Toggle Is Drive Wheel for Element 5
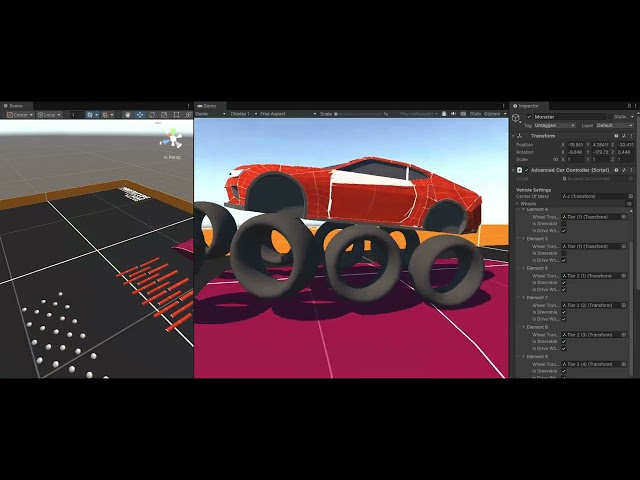This screenshot has width=640, height=480. (564, 260)
